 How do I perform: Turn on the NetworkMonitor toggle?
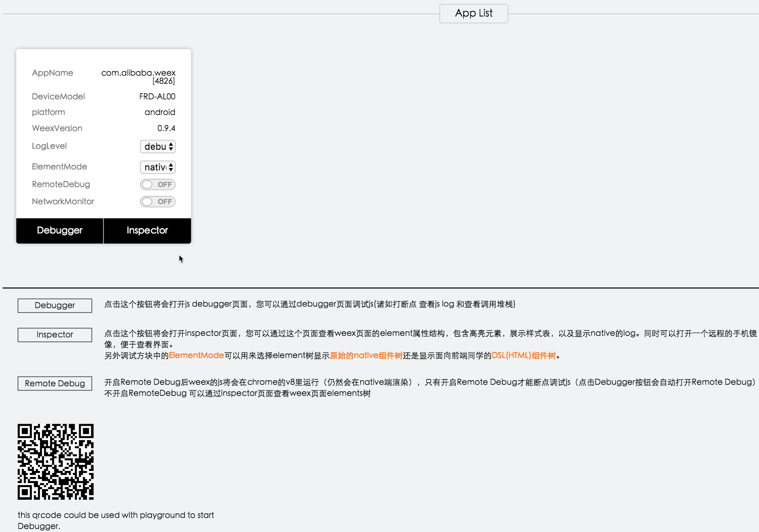(157, 202)
